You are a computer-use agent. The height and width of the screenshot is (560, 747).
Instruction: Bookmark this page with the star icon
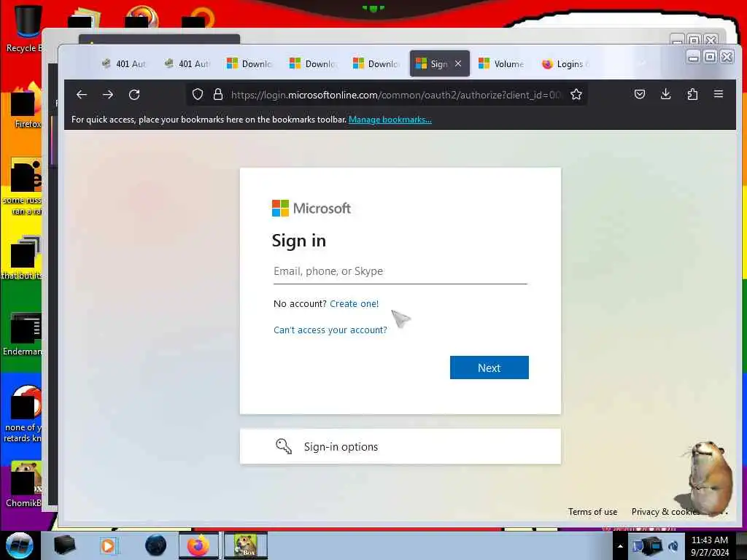[x=576, y=95]
